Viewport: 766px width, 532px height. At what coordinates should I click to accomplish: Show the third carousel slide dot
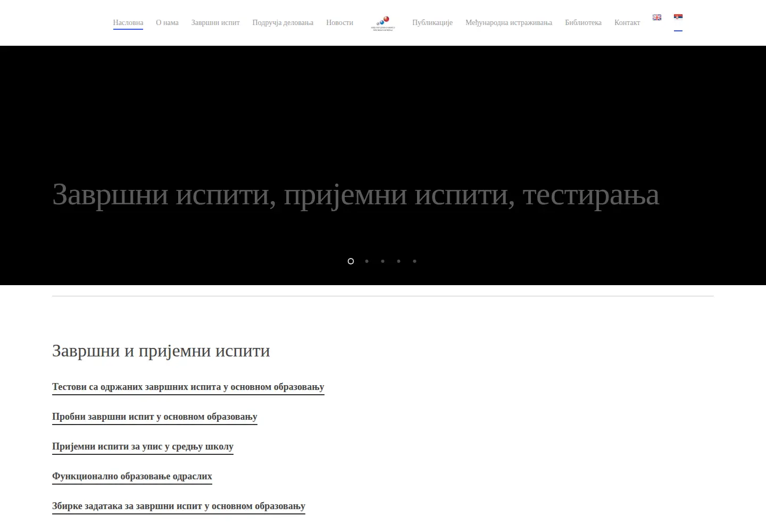coord(382,261)
